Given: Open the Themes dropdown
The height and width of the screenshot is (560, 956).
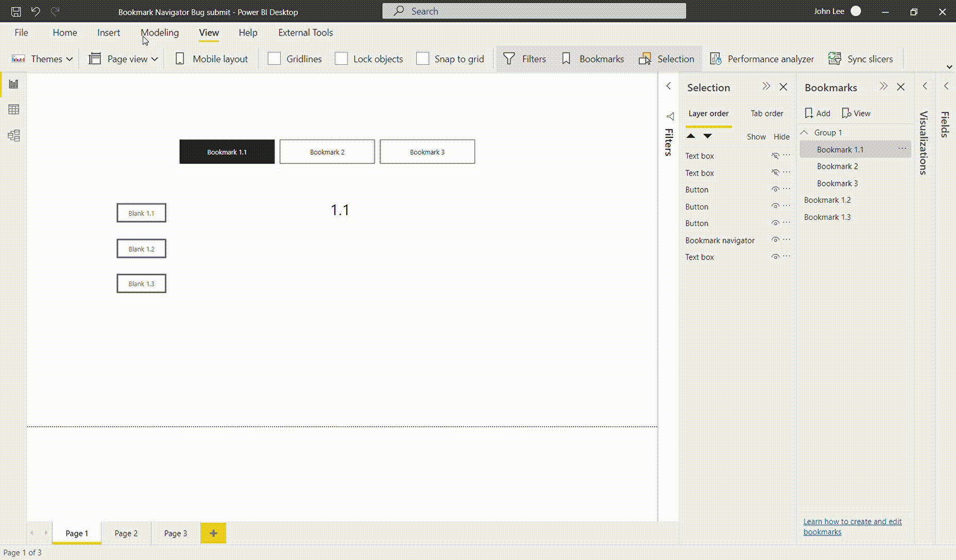Looking at the screenshot, I should click(42, 59).
